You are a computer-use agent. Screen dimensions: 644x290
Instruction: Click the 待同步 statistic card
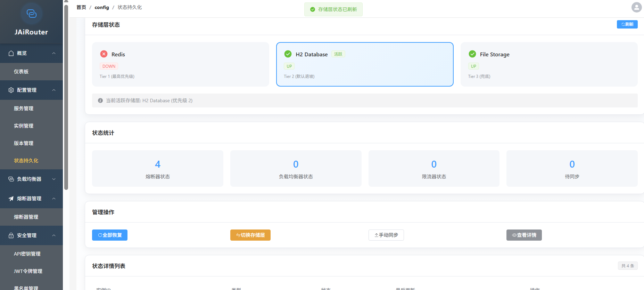(572, 169)
